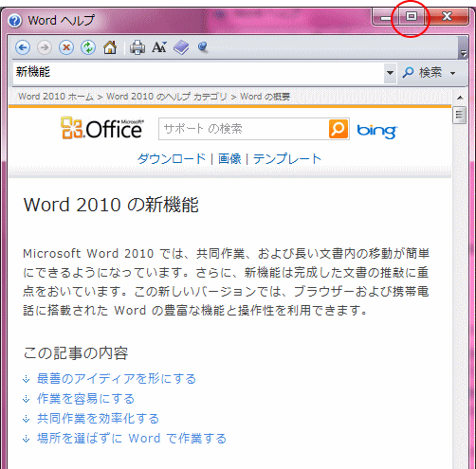Click the Forward arrow in help toolbar
This screenshot has height=469, width=476.
click(45, 48)
